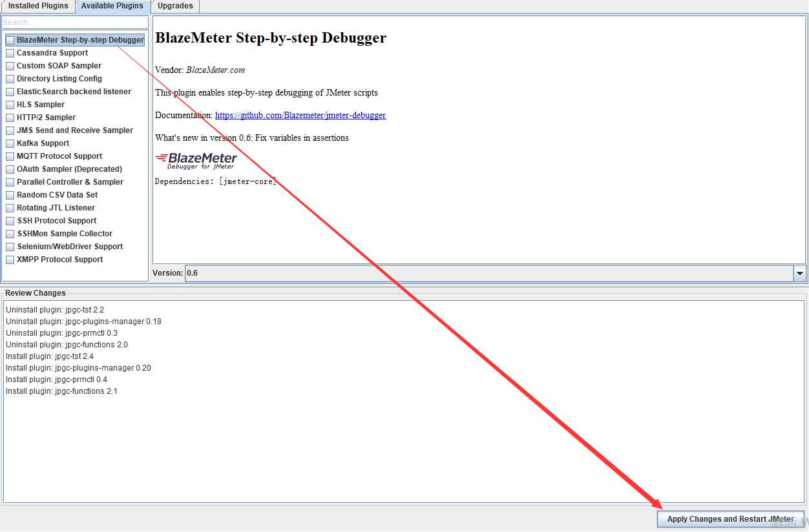The height and width of the screenshot is (532, 809).
Task: Click the Version dropdown arrow button
Action: coord(800,273)
